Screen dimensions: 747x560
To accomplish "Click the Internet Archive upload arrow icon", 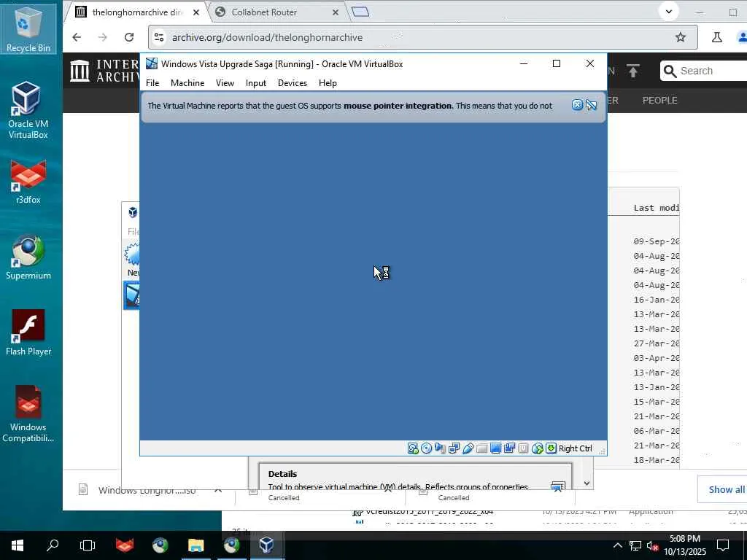I will [633, 71].
